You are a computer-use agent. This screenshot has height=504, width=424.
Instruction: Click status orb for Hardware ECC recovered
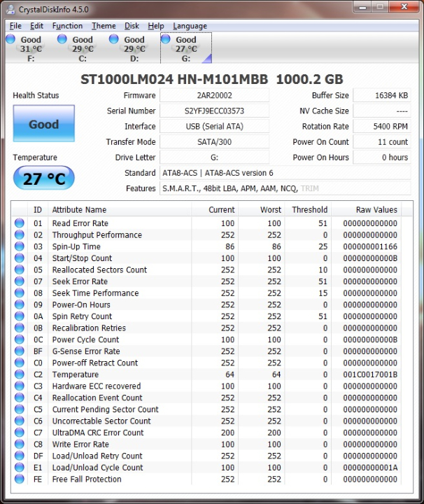(20, 386)
